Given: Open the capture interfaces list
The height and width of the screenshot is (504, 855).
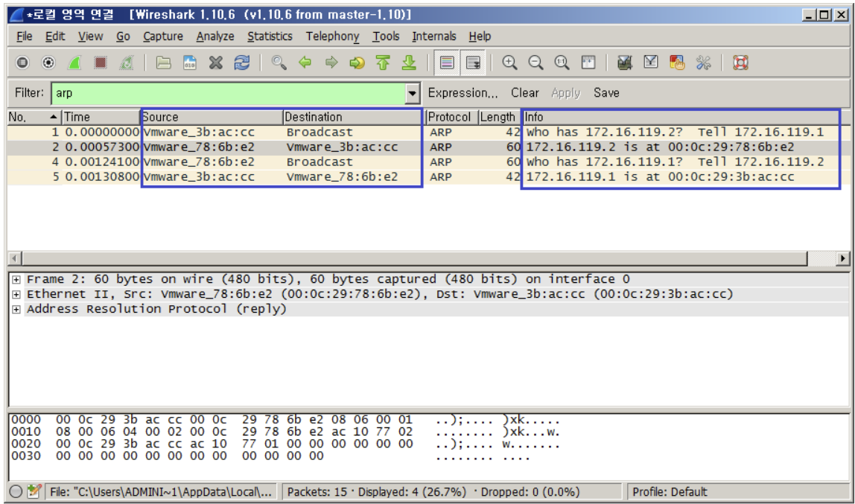Looking at the screenshot, I should coord(22,63).
